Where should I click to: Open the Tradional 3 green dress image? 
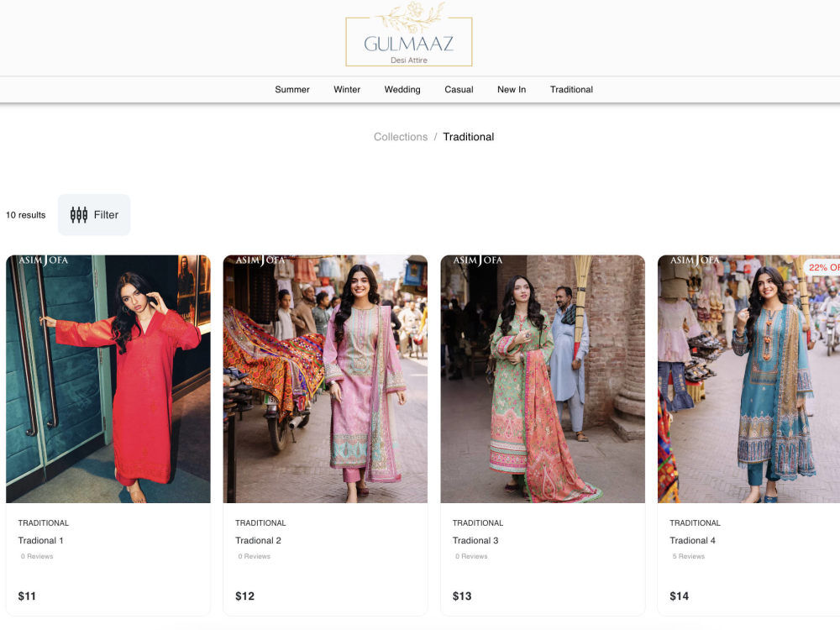click(x=543, y=379)
